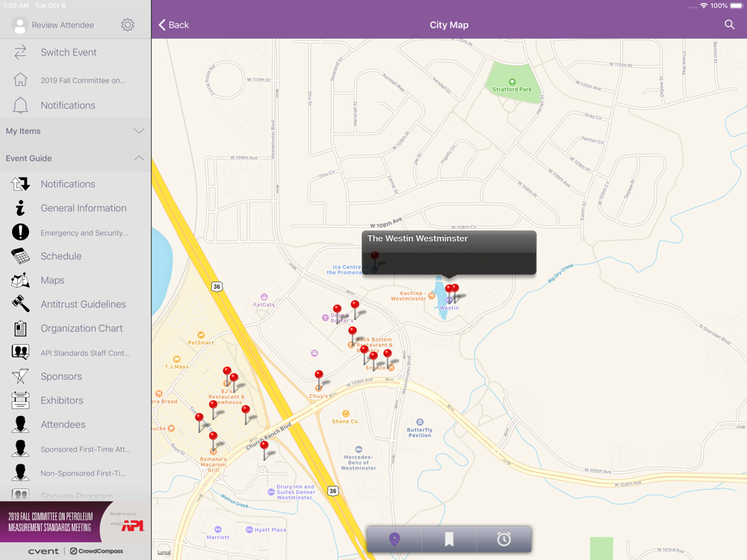Screen dimensions: 747x560
Task: Click the Legal link on map
Action: point(164,553)
